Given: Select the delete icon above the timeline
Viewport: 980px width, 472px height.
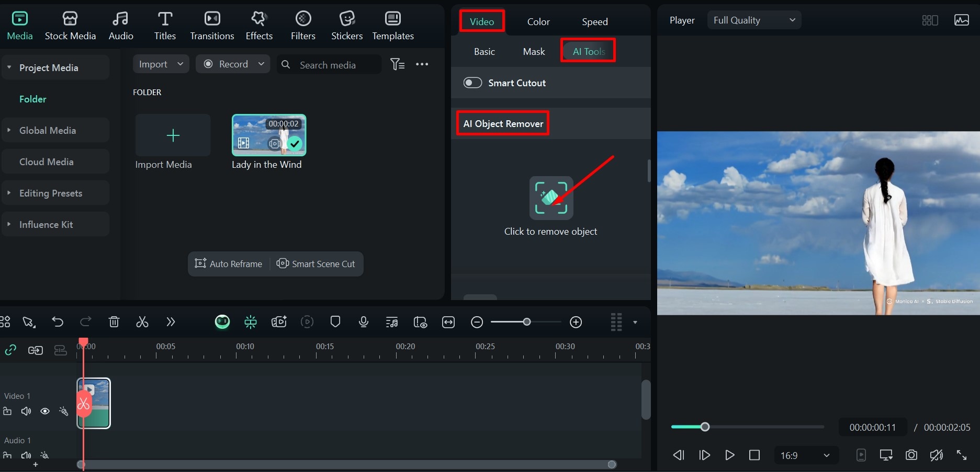Looking at the screenshot, I should [x=114, y=321].
